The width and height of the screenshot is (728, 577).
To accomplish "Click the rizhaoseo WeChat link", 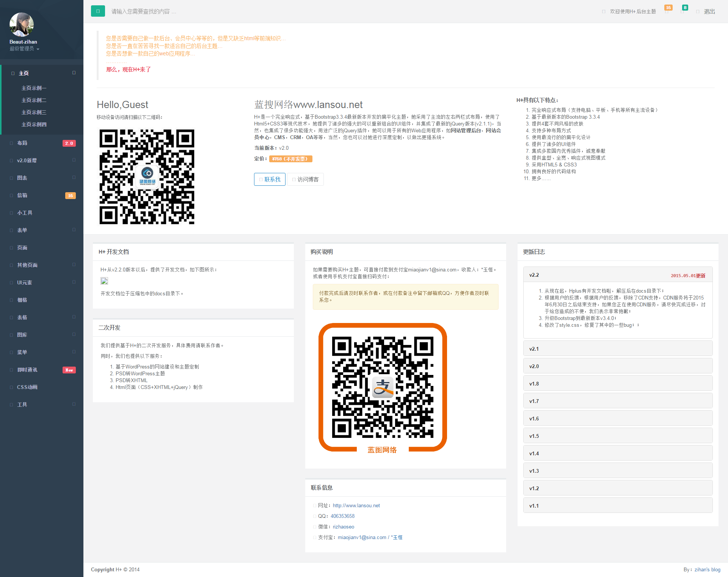I will [344, 527].
